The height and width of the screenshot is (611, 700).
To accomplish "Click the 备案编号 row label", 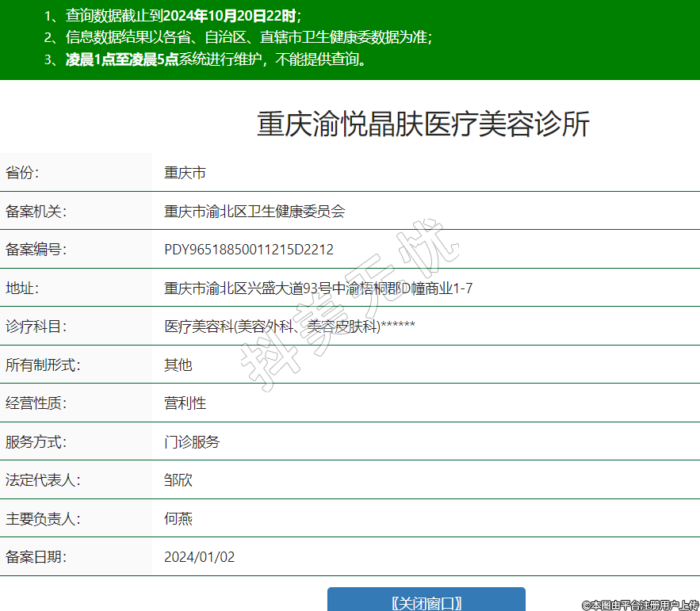I will click(x=36, y=250).
